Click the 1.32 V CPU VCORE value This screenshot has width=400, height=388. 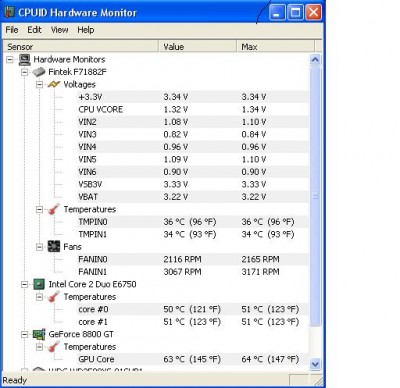(176, 109)
